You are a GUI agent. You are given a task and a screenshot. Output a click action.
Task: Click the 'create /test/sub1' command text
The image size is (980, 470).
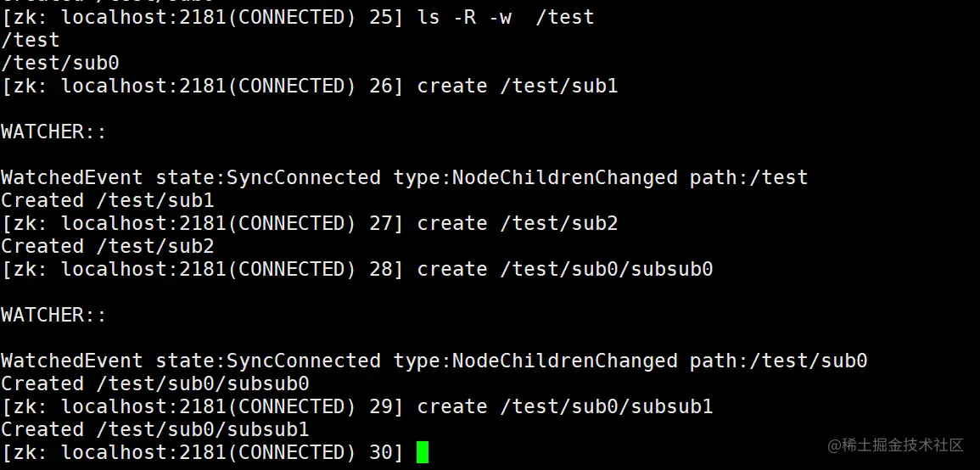click(518, 86)
